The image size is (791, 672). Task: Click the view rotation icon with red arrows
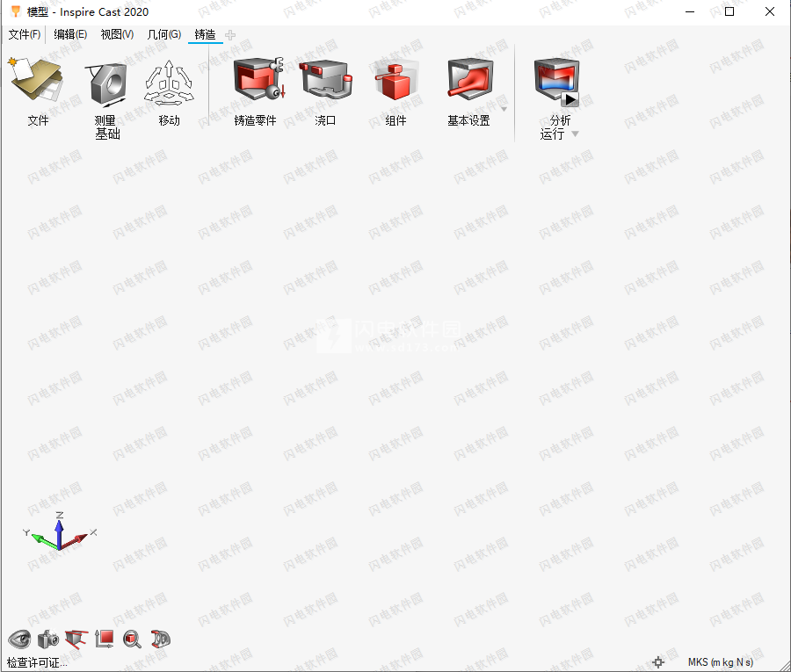(x=76, y=639)
